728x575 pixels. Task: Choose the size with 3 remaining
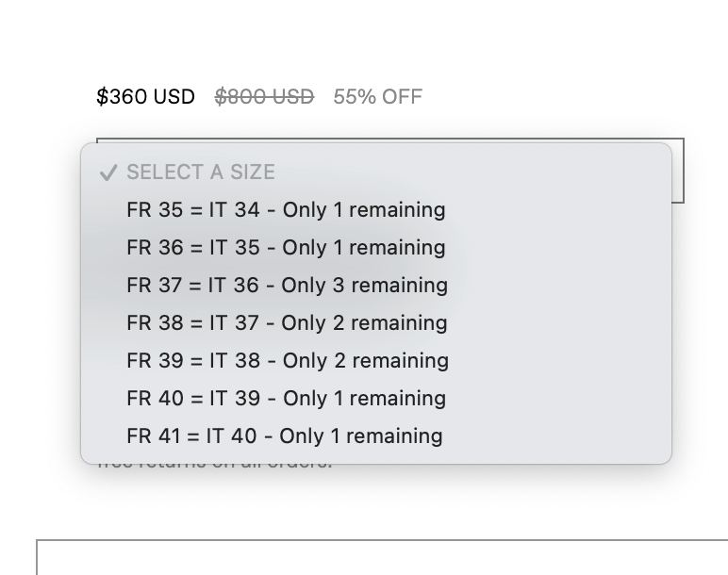(287, 285)
